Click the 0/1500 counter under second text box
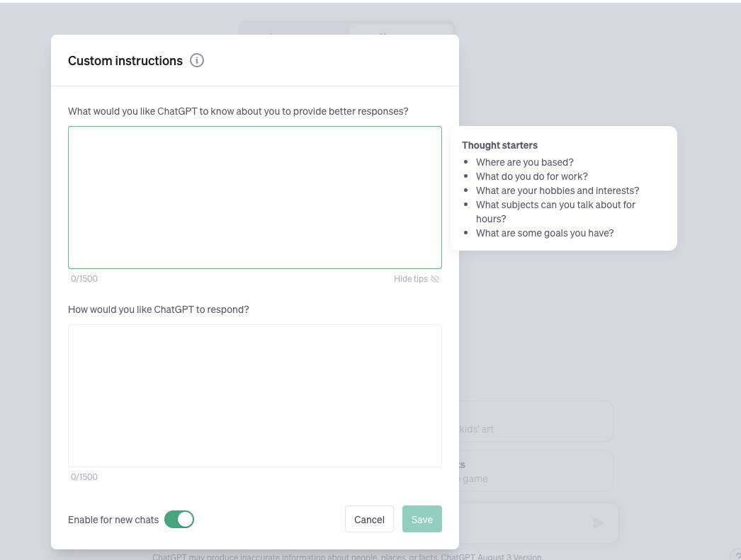741x560 pixels. point(84,477)
